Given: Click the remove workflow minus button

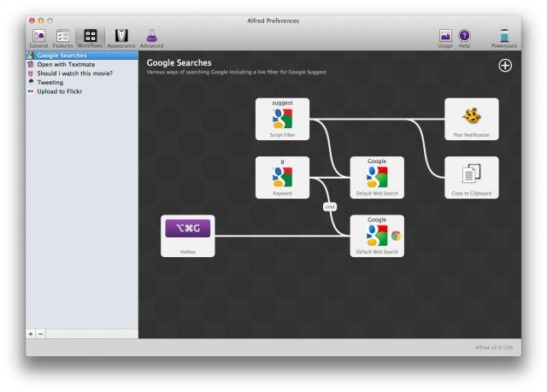Looking at the screenshot, I should [40, 333].
